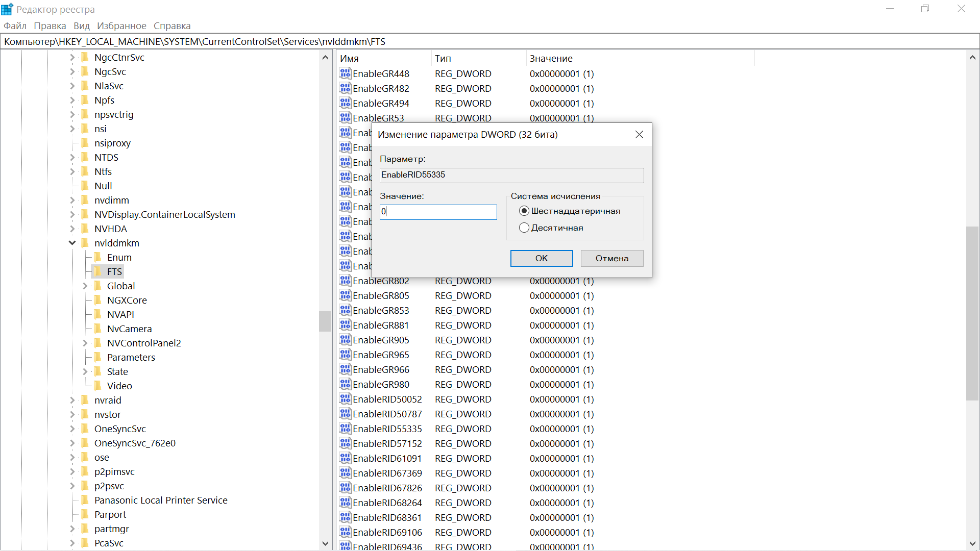The height and width of the screenshot is (551, 980).
Task: Click into the Значение input field
Action: pos(438,212)
